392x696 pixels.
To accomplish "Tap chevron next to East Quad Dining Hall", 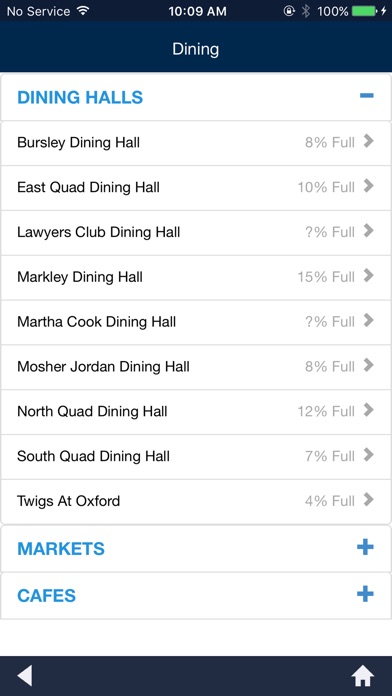I will pyautogui.click(x=368, y=186).
